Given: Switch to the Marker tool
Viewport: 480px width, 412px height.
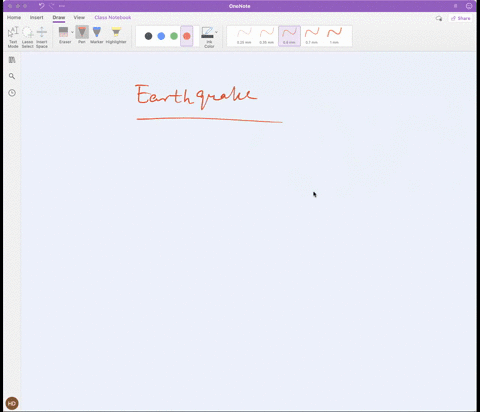Looking at the screenshot, I should (97, 35).
